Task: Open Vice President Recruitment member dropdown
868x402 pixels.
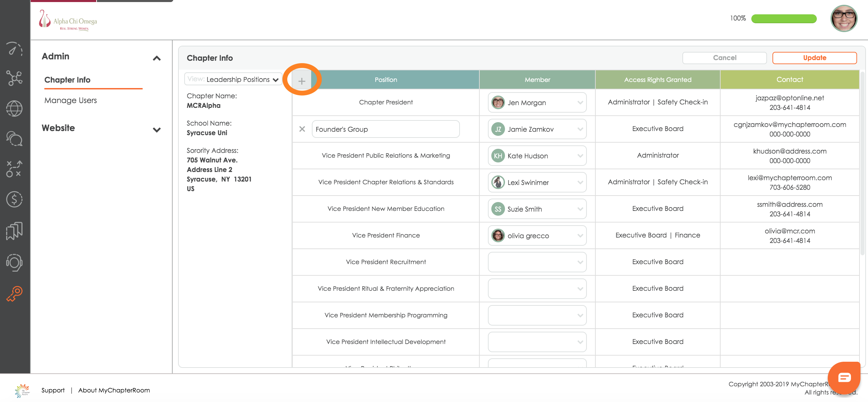Action: click(x=537, y=262)
